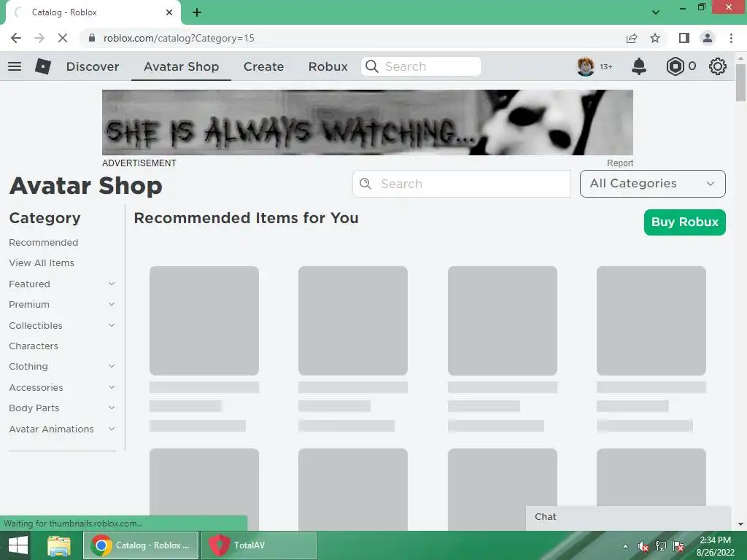Open a new browser tab
747x560 pixels.
coord(197,12)
